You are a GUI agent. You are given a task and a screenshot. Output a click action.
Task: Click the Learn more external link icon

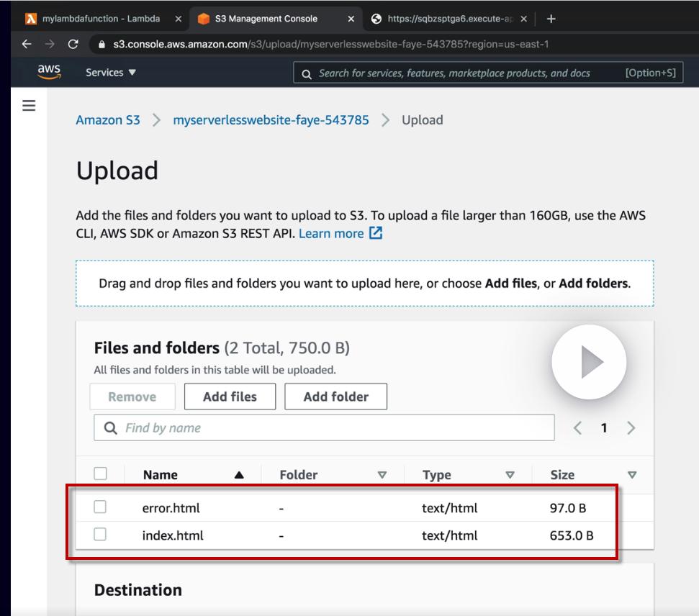pos(375,233)
